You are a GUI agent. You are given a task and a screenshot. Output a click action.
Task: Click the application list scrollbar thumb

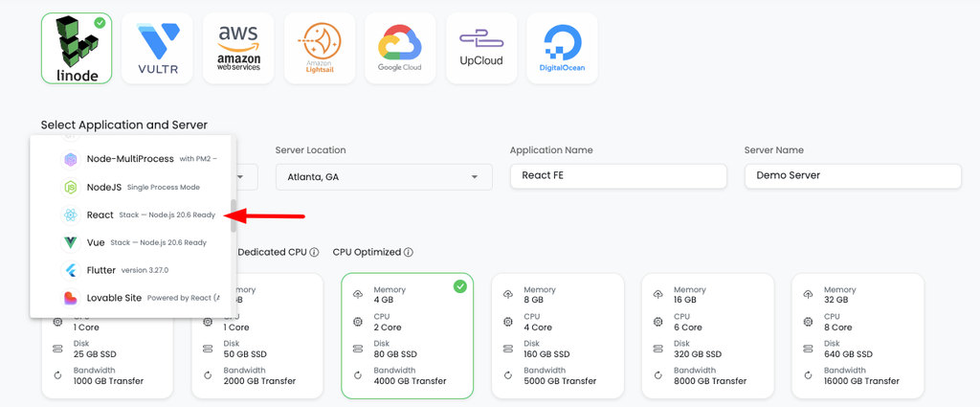[234, 215]
